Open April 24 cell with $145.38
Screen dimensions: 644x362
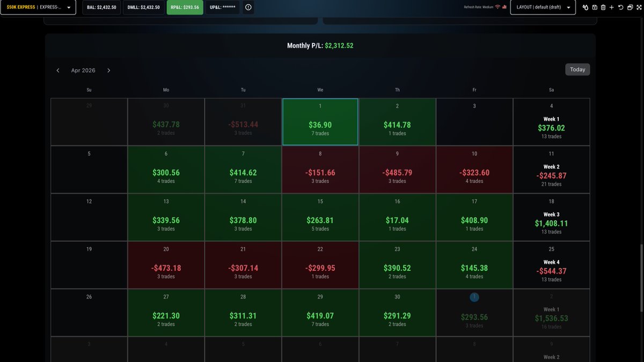pyautogui.click(x=474, y=265)
